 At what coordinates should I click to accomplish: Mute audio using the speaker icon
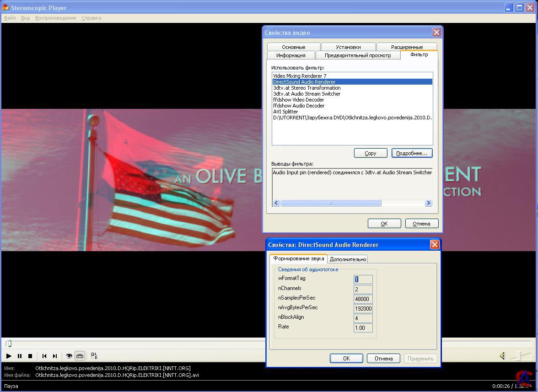tap(502, 356)
